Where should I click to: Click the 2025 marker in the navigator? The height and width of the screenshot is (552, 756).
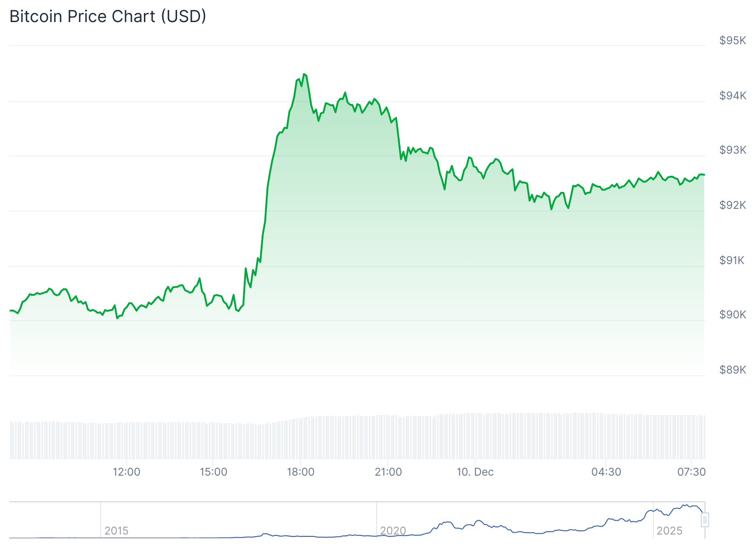(669, 531)
